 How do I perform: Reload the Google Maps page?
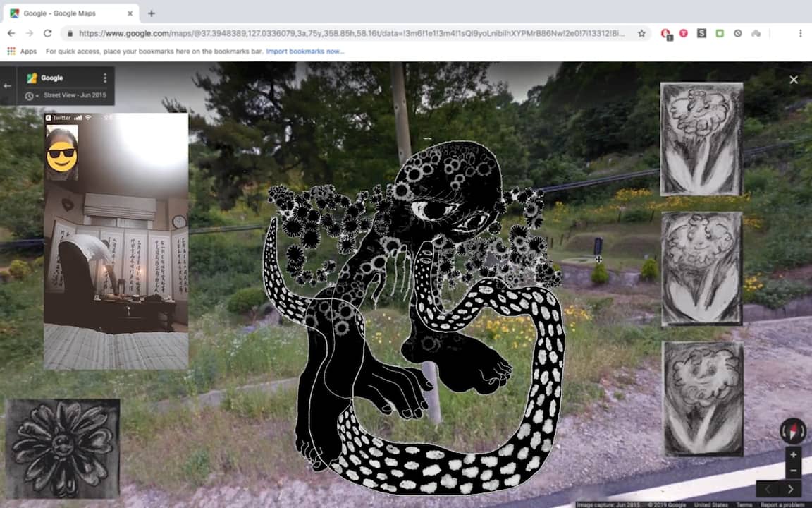(x=48, y=33)
